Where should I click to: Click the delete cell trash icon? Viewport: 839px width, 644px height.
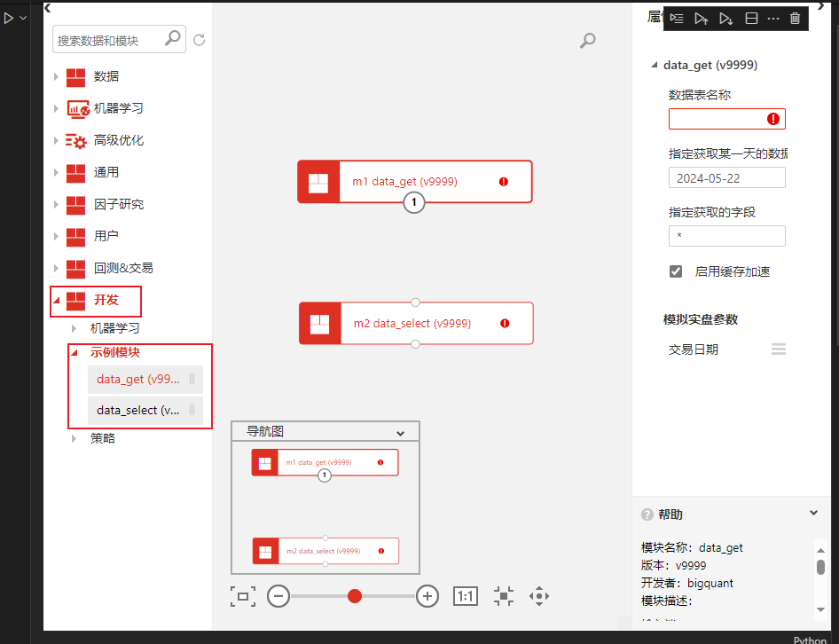click(x=795, y=19)
